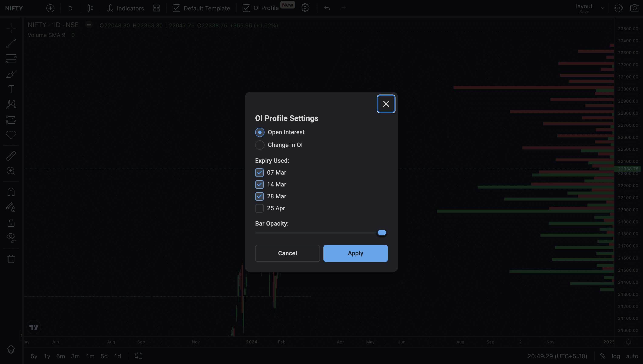Open OI Profile gear settings icon
The width and height of the screenshot is (643, 364).
[x=305, y=8]
